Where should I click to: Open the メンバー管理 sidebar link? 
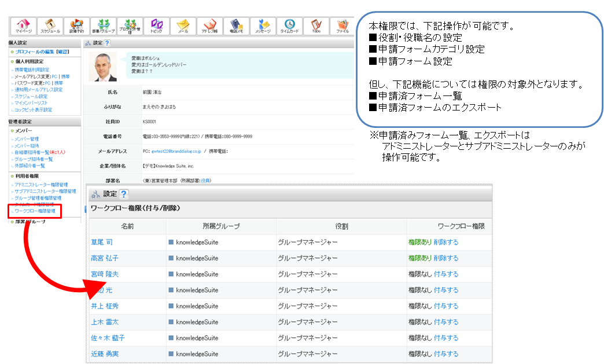27,139
